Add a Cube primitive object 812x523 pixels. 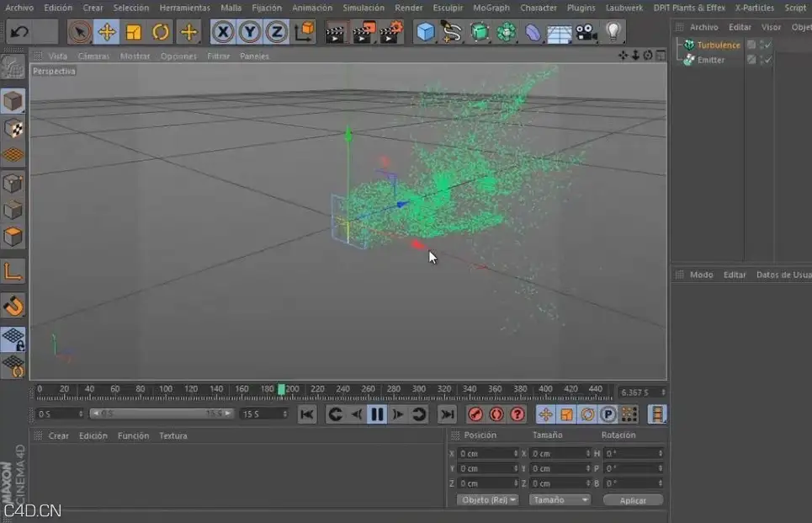(425, 32)
